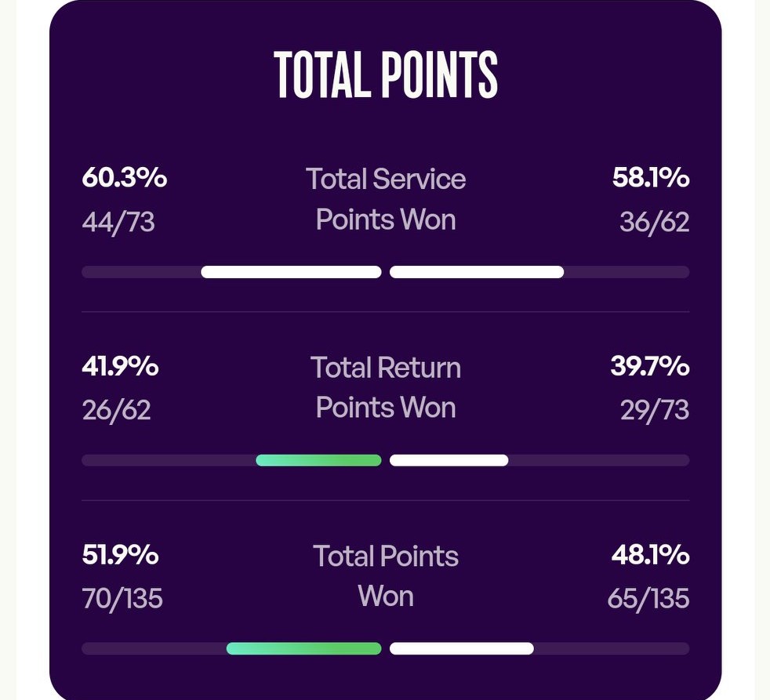This screenshot has width=770, height=700.
Task: Select the 26/62 return points fraction
Action: coord(116,410)
